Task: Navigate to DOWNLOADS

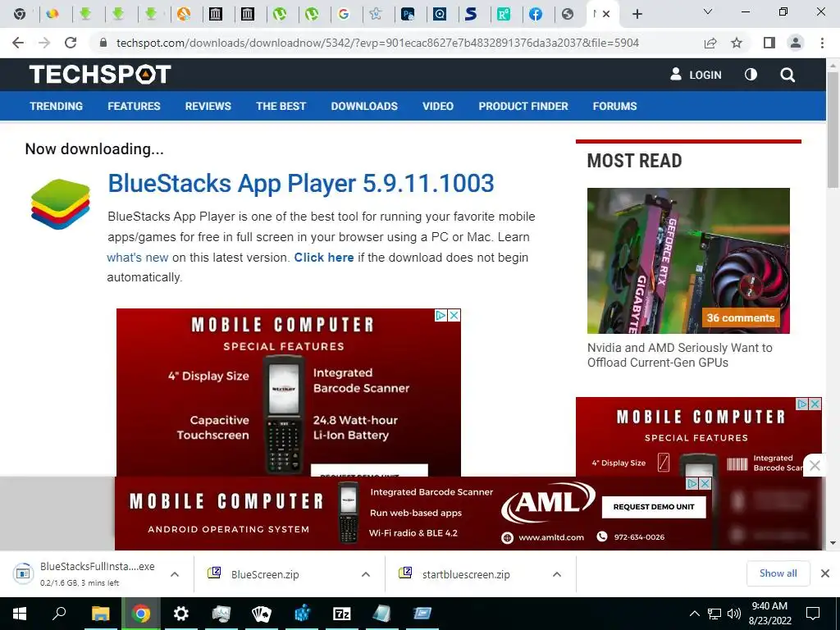Action: (364, 106)
